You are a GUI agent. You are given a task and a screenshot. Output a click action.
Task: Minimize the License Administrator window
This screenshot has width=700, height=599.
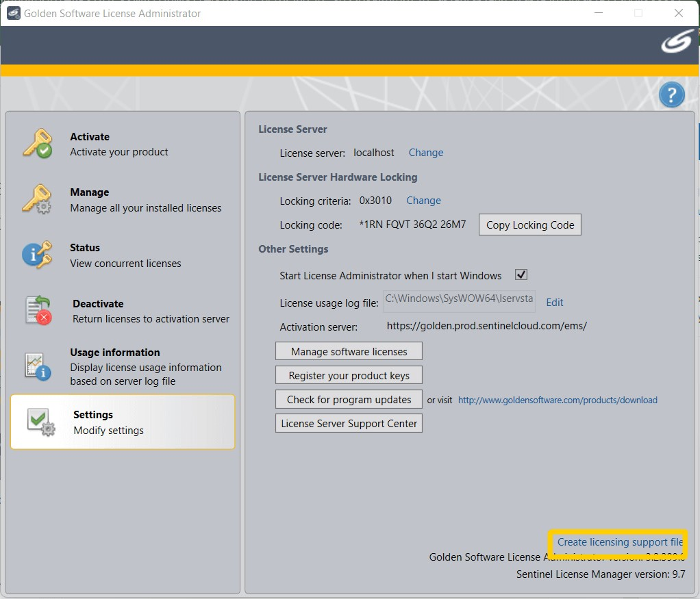[599, 14]
